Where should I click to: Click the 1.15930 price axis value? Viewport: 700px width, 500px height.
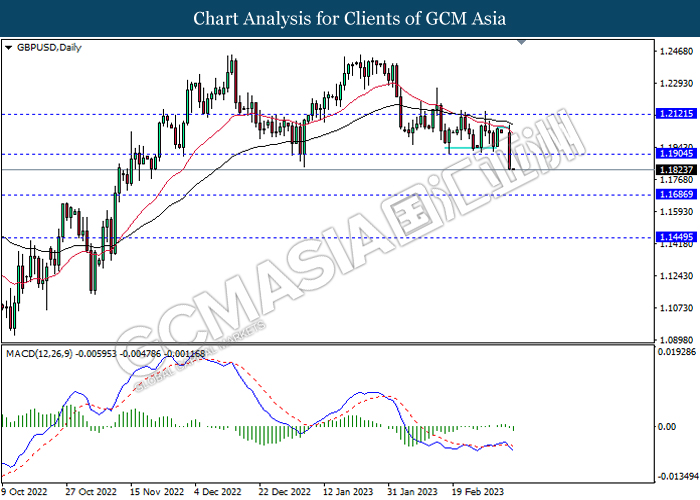(x=676, y=212)
